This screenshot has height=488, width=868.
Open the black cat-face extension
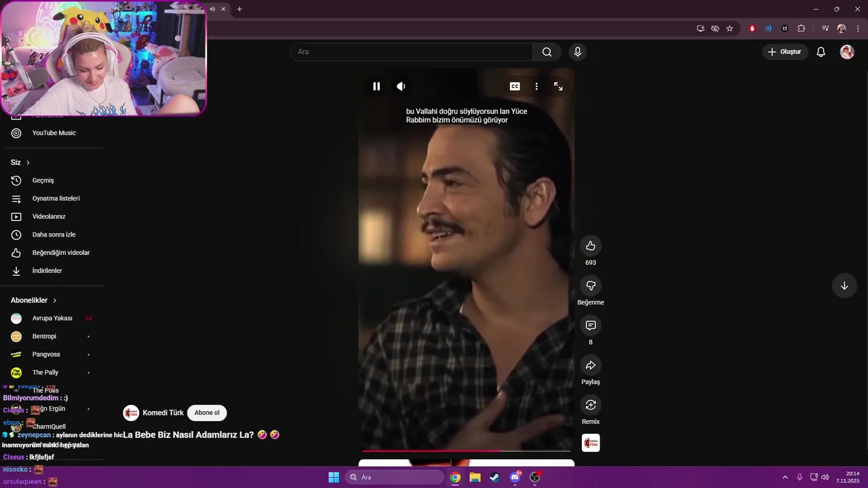(x=785, y=28)
